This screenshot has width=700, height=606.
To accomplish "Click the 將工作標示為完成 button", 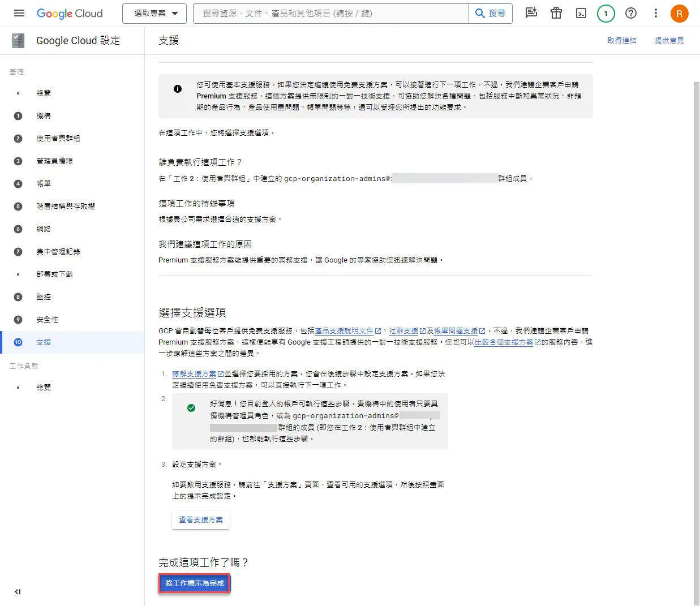I will coord(195,583).
